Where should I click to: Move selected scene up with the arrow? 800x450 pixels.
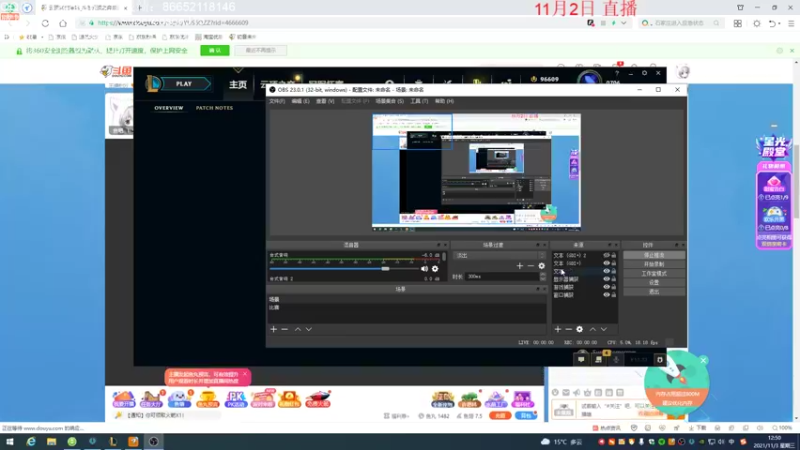pos(298,330)
